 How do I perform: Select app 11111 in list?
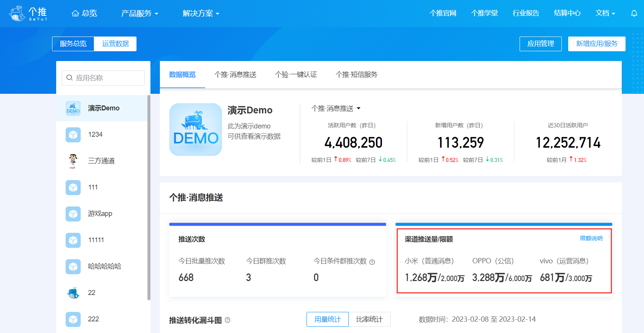(x=102, y=240)
